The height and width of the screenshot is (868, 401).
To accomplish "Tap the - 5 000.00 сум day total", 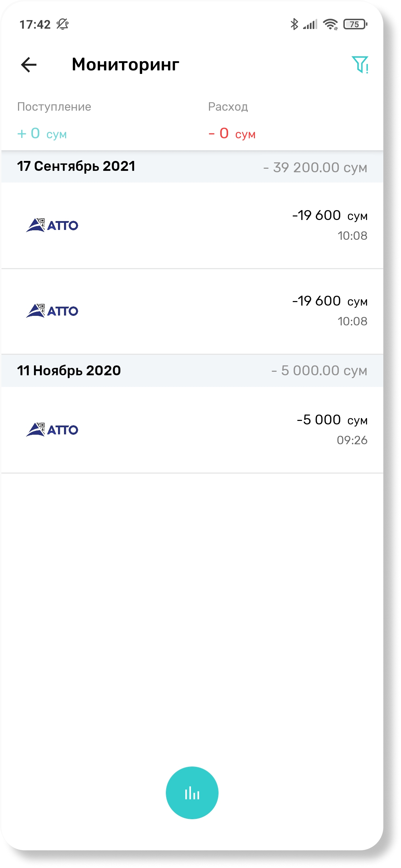I will point(319,371).
